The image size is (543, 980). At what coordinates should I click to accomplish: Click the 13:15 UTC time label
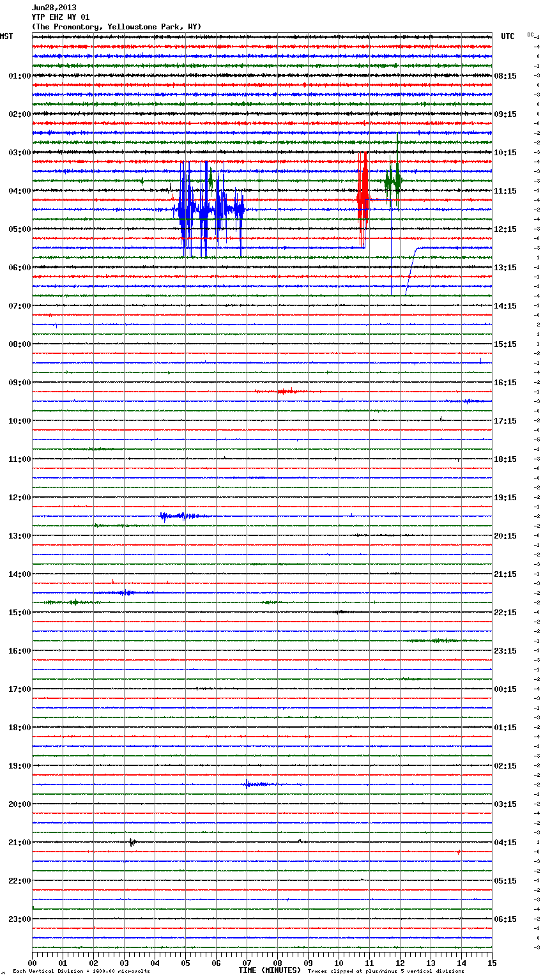pos(505,268)
